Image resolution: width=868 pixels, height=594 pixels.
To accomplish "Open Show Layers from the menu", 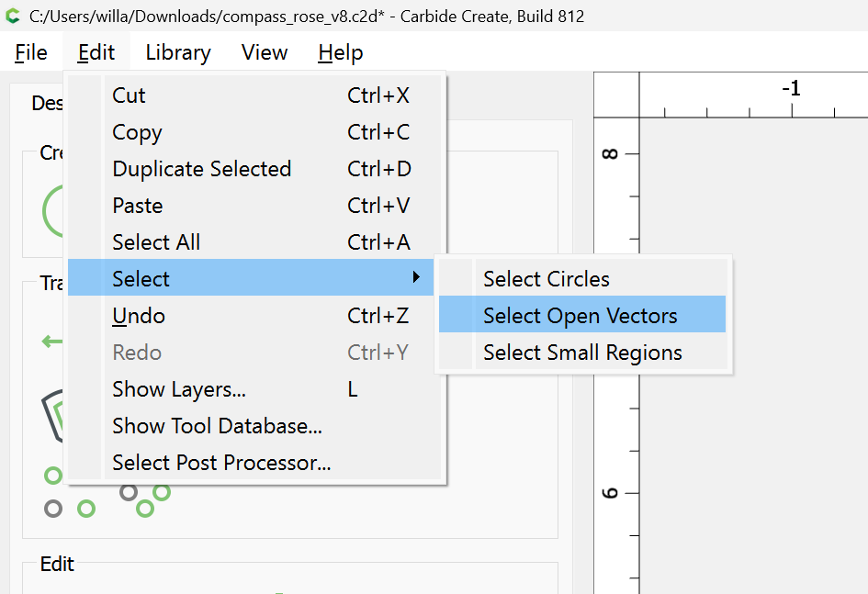I will tap(179, 389).
